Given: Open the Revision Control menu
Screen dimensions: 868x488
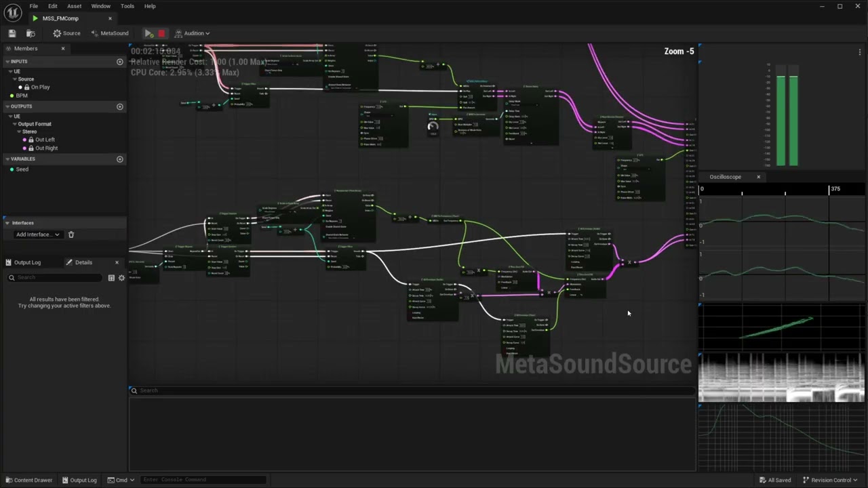Looking at the screenshot, I should (830, 480).
